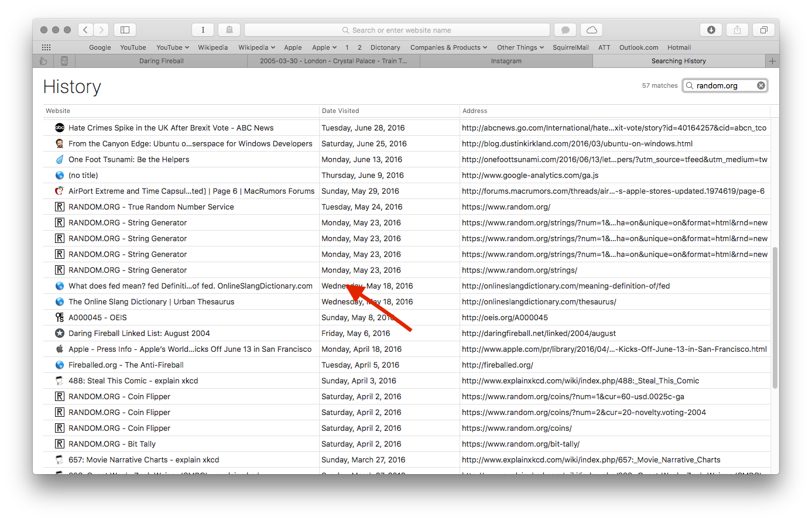Click the magnifier icon in history search field
812x521 pixels.
coord(690,85)
